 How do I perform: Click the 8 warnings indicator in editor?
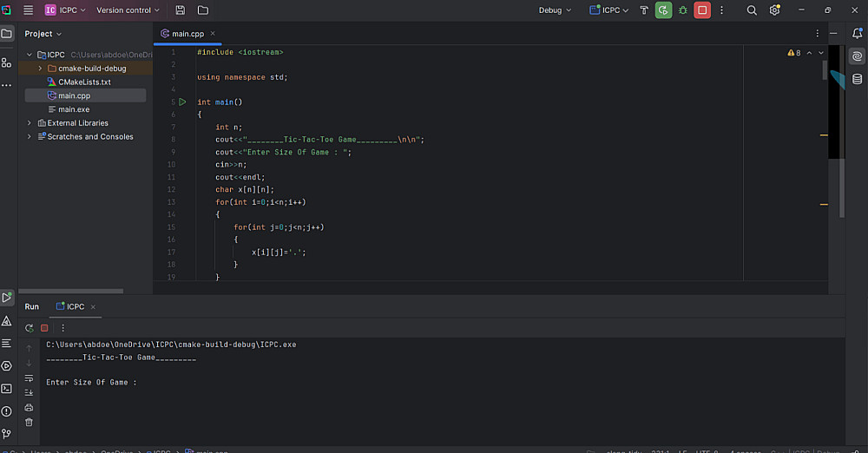[x=793, y=53]
